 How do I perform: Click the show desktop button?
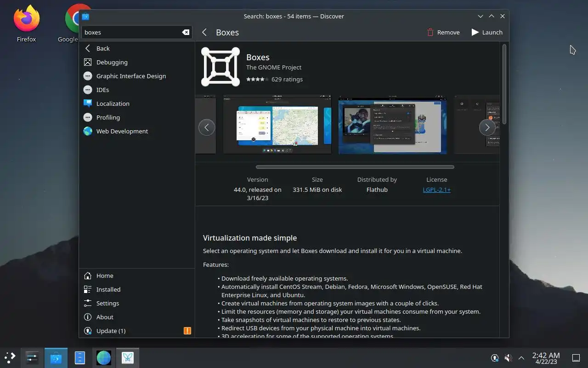tap(576, 358)
